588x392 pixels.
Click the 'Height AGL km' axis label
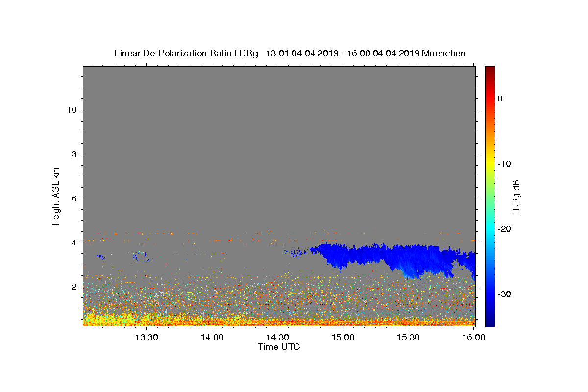(56, 196)
